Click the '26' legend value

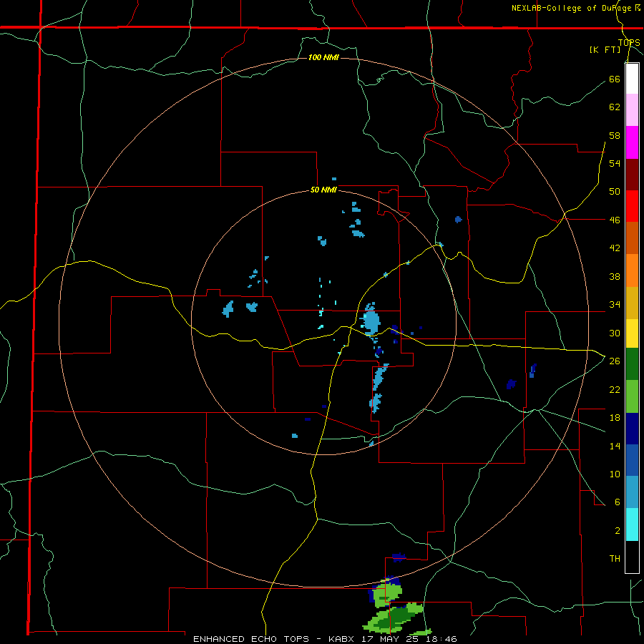click(x=615, y=361)
